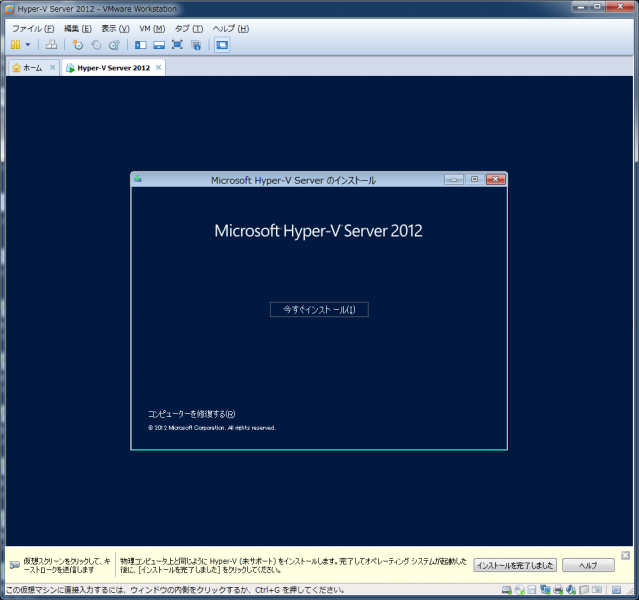The image size is (639, 600).
Task: Click the 2012 Microsoft Corporation copyright text
Action: point(212,428)
